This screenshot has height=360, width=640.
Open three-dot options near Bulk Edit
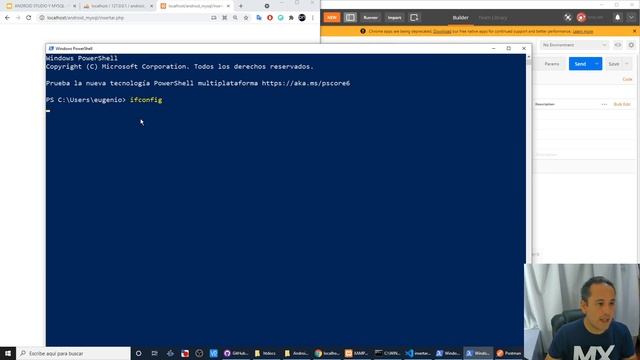coord(604,104)
